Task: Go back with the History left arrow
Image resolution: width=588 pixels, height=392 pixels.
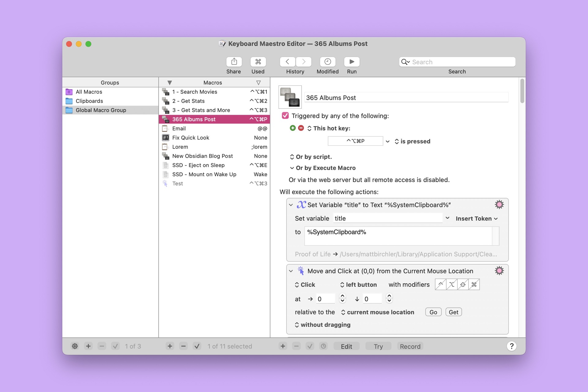Action: point(288,62)
